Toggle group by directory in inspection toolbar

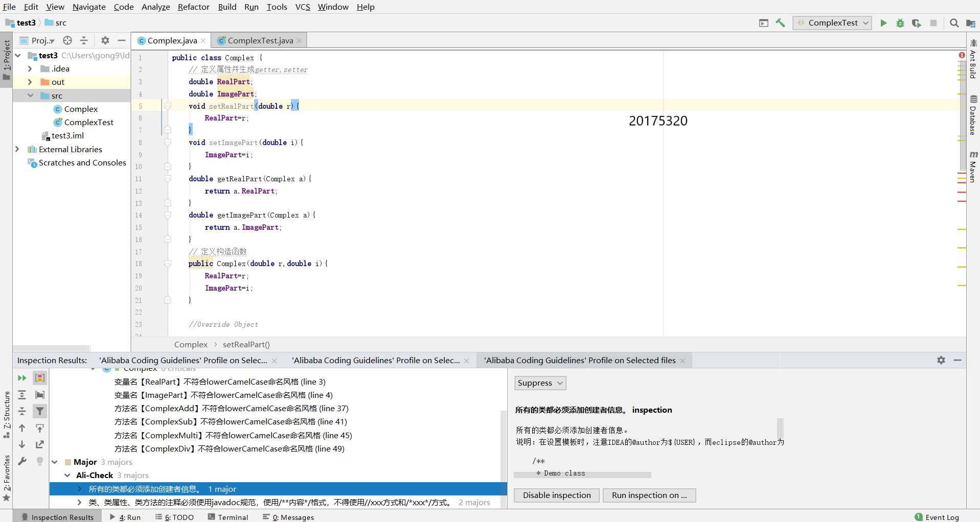pos(40,395)
